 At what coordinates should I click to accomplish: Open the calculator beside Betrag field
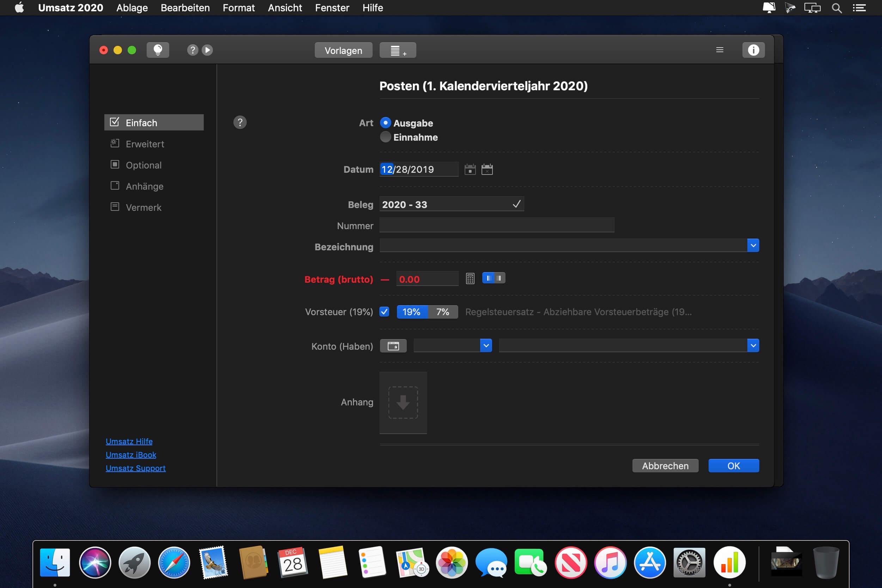tap(470, 278)
